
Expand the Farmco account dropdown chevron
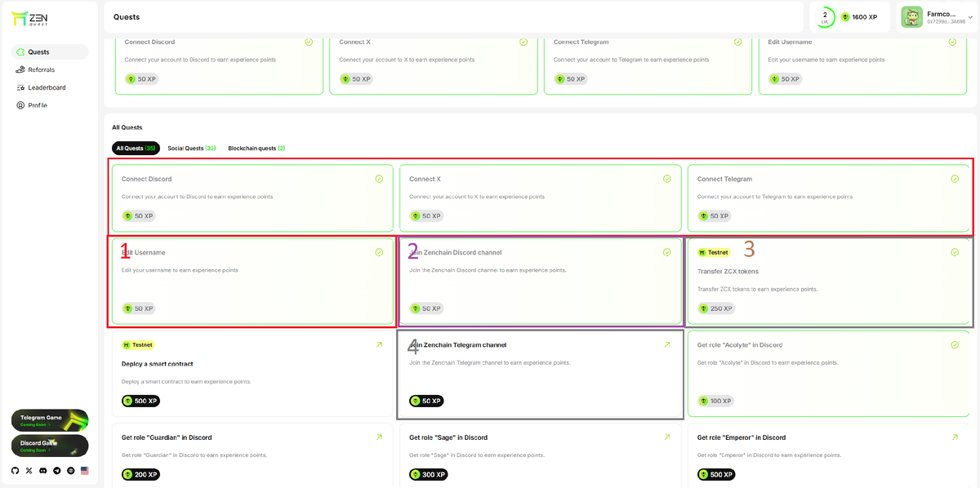(x=970, y=18)
